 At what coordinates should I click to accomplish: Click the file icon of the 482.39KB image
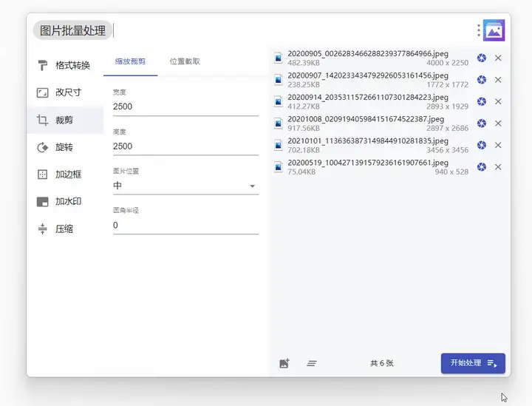coord(279,58)
